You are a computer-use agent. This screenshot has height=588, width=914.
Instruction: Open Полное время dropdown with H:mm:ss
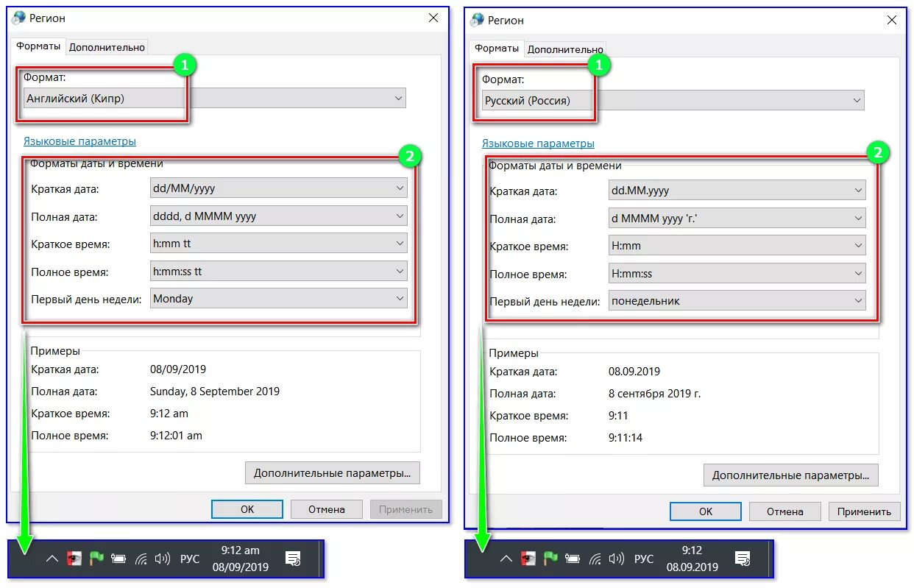[x=737, y=274]
